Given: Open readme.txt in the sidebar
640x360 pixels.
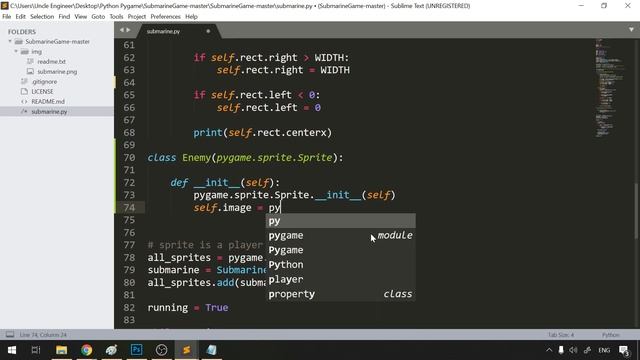Looking at the screenshot, I should click(x=51, y=62).
